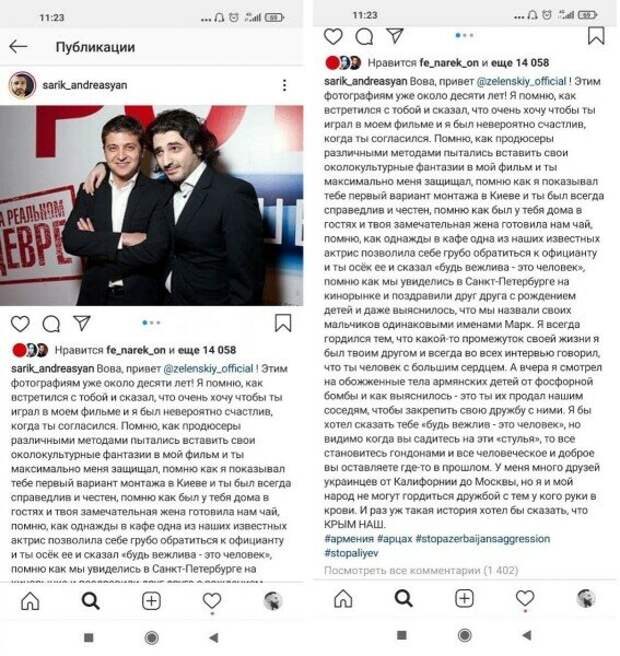The width and height of the screenshot is (620, 656).
Task: View all comments (1 402)
Action: click(x=421, y=571)
